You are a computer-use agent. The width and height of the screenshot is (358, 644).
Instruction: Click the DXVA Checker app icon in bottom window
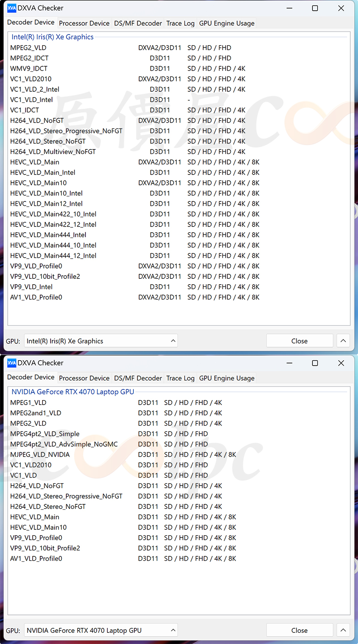[12, 363]
